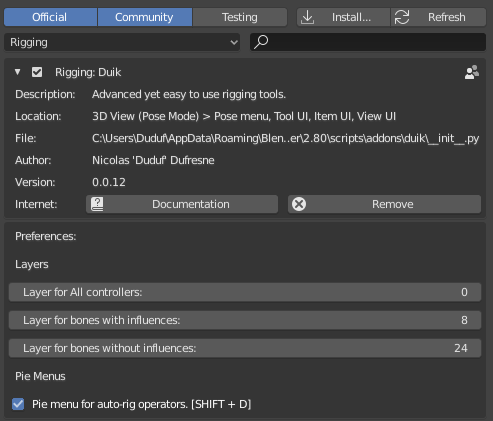Click the Documentation help book icon

pos(97,204)
